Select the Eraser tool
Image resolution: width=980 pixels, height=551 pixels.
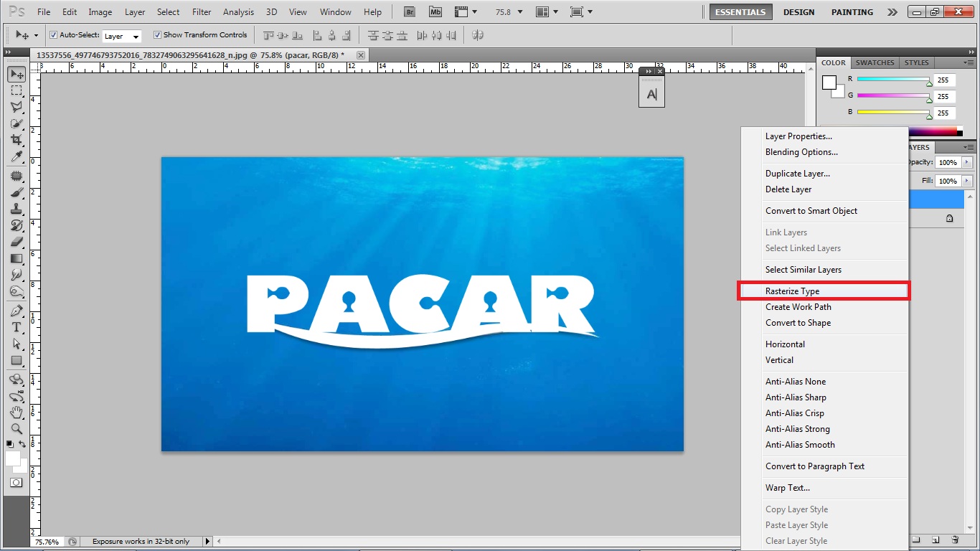click(x=17, y=242)
